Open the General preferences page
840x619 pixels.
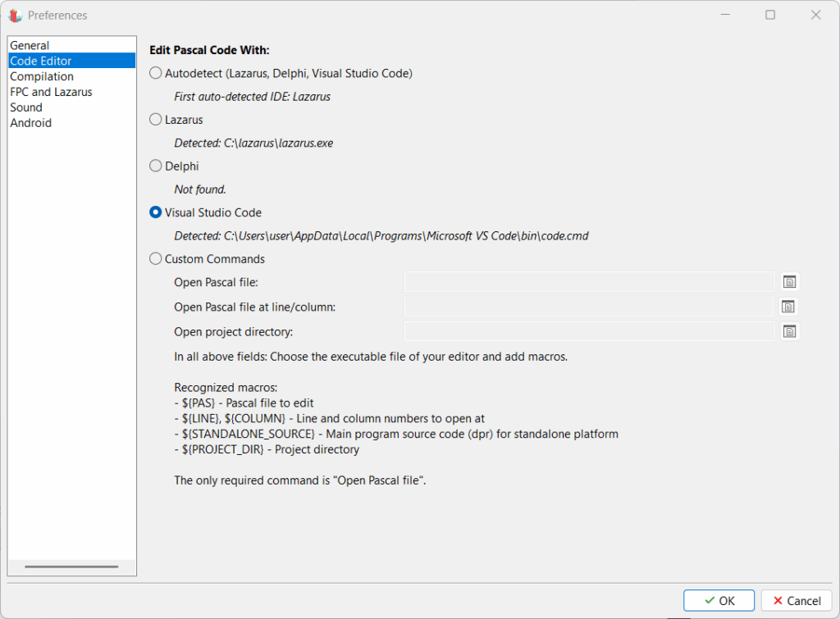point(71,46)
